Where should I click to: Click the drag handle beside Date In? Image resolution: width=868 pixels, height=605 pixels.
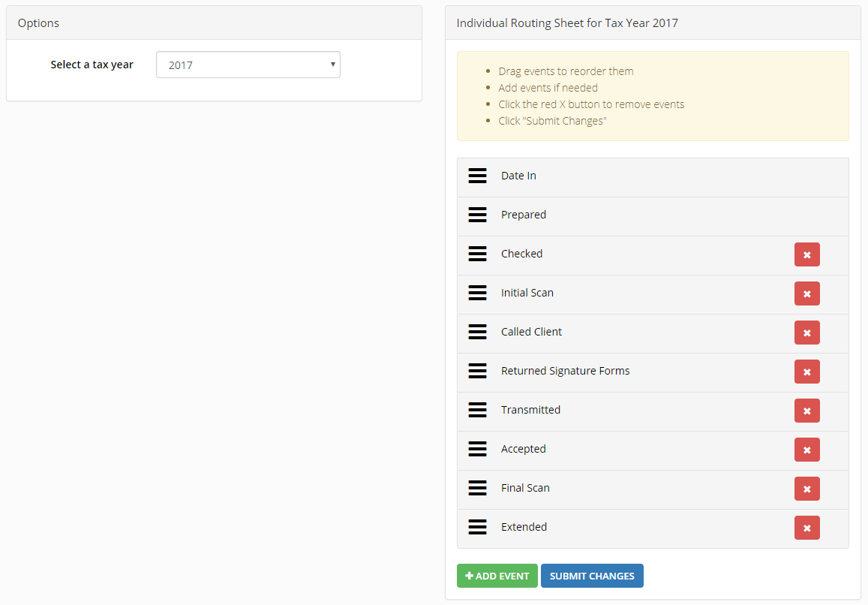(x=477, y=176)
